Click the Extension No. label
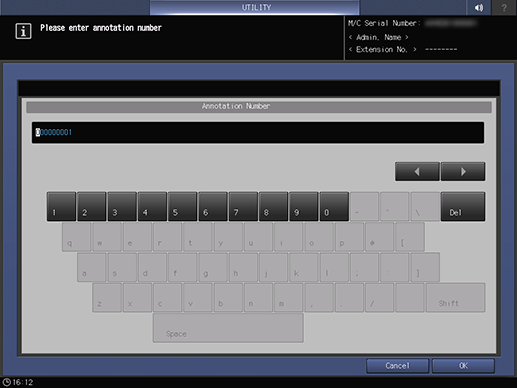Screen dimensions: 517x388 (382, 50)
